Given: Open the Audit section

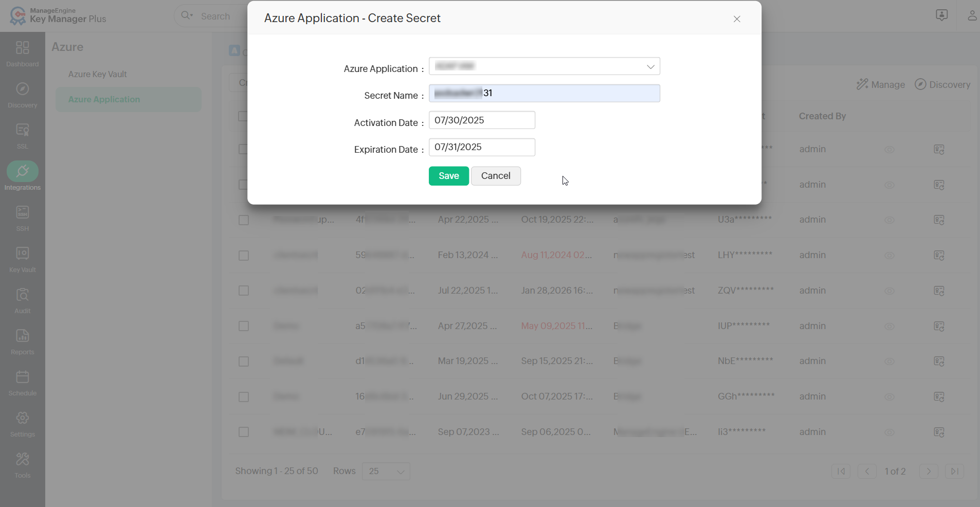Looking at the screenshot, I should [22, 300].
